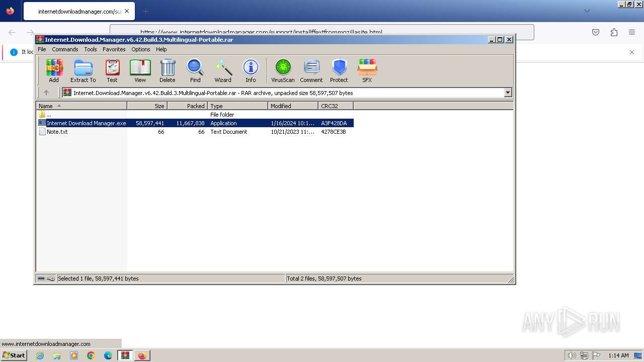Click the Text Document type cell
The width and height of the screenshot is (644, 362).
[229, 132]
